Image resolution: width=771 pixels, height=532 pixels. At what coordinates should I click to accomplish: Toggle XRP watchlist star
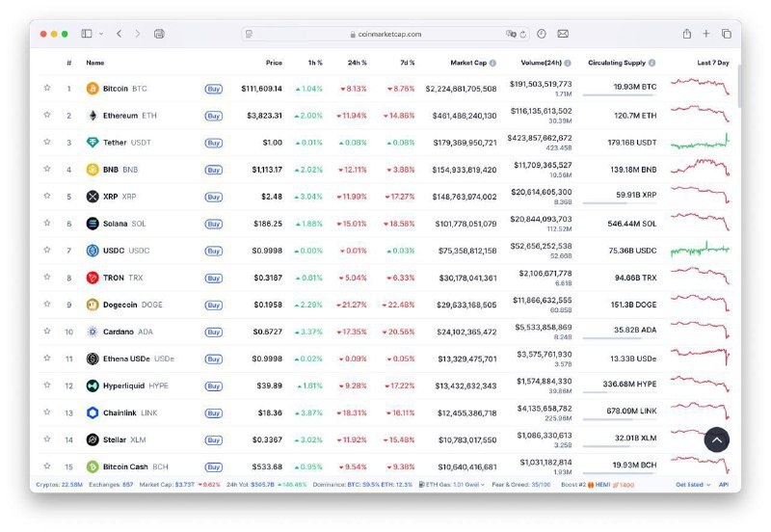click(47, 196)
